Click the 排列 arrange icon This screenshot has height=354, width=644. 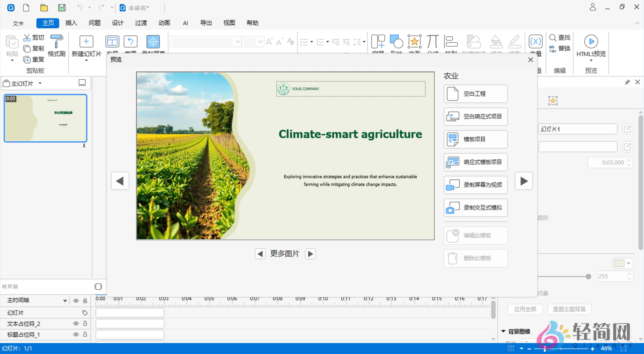coord(451,42)
